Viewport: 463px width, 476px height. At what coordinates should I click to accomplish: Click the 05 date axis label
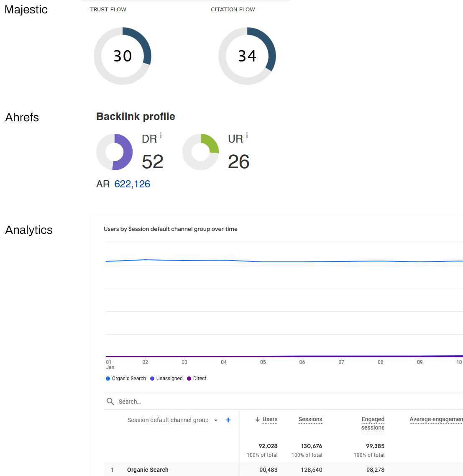click(263, 362)
